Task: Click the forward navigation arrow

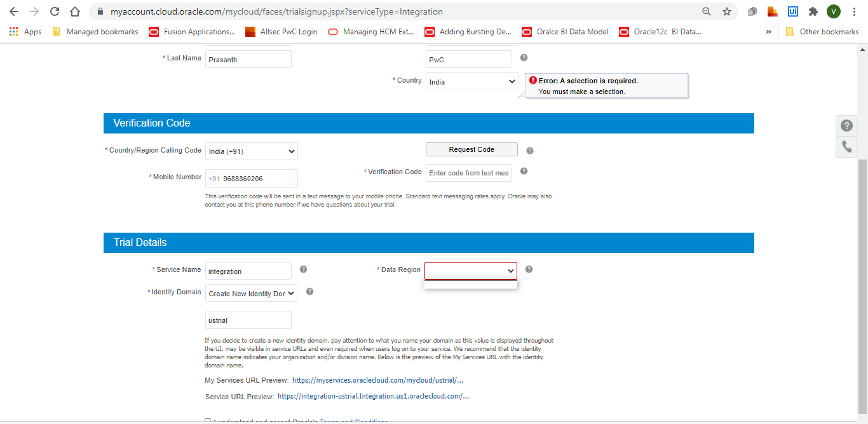Action: [x=34, y=11]
